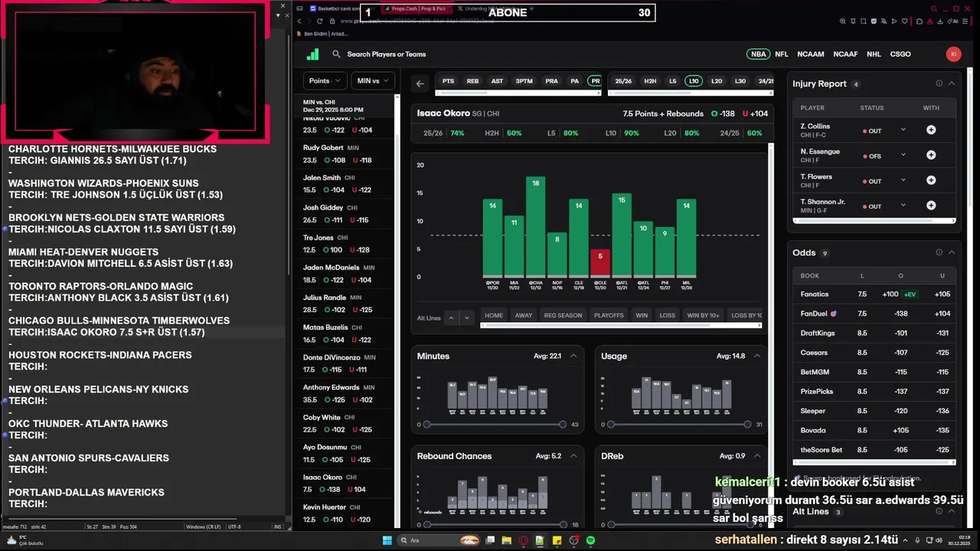Go back using the arrow beside PTS

(420, 83)
